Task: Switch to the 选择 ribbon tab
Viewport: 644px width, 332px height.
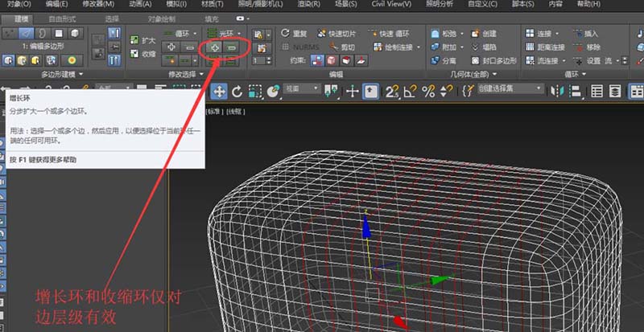Action: (x=112, y=18)
